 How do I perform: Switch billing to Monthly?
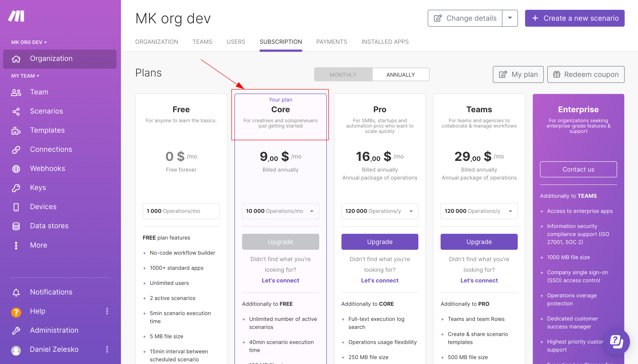343,74
